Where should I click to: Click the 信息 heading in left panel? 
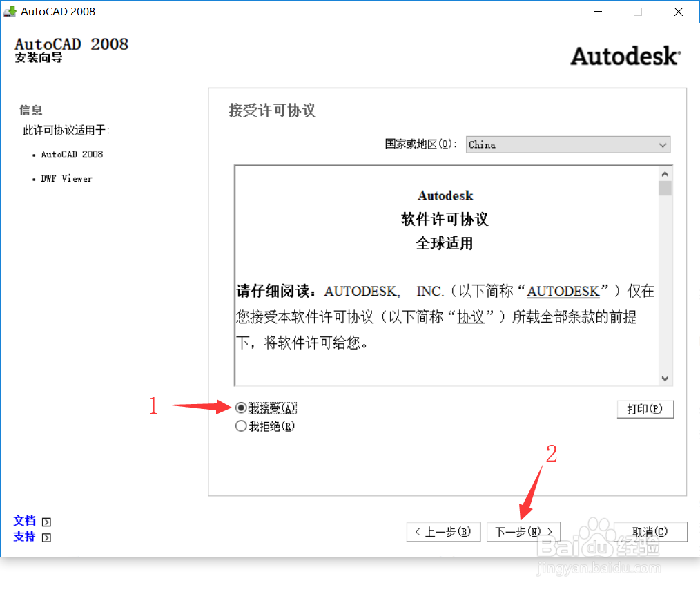pyautogui.click(x=31, y=111)
